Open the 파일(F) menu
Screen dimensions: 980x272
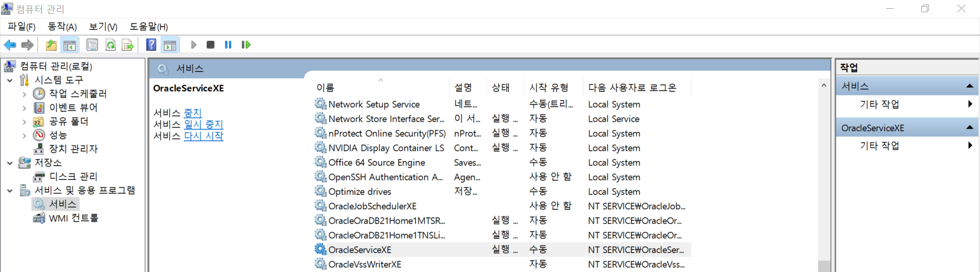(21, 27)
